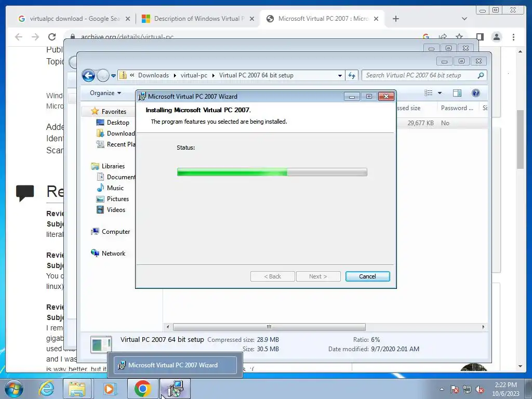
Task: Close the Google Search tab
Action: (128, 19)
